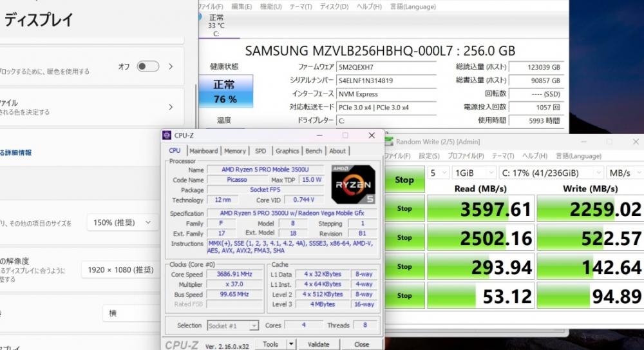Open ファイル menu in CrystalDiskInfo

coord(211,6)
